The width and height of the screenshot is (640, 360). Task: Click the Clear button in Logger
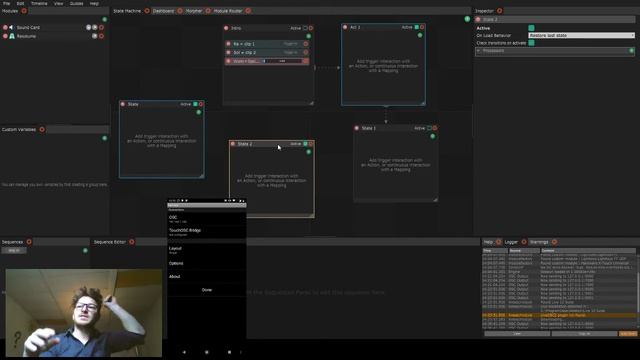[x=517, y=333]
